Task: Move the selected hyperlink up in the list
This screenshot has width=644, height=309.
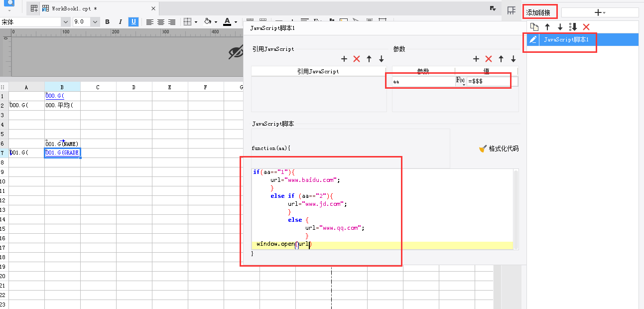Action: tap(547, 27)
